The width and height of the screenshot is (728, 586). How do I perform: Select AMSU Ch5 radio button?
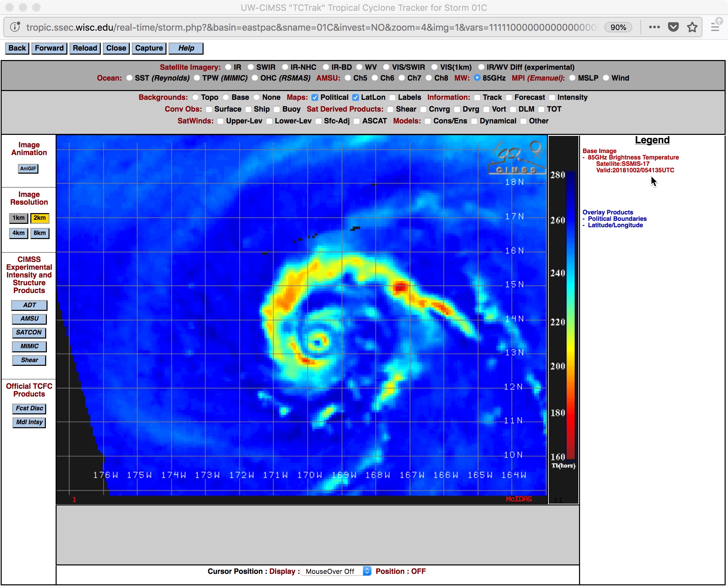click(348, 78)
